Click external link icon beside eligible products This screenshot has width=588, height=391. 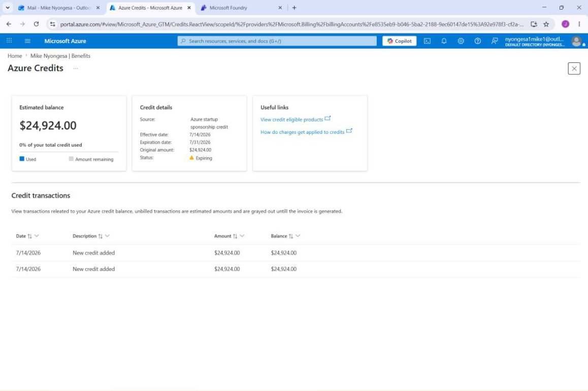click(328, 118)
